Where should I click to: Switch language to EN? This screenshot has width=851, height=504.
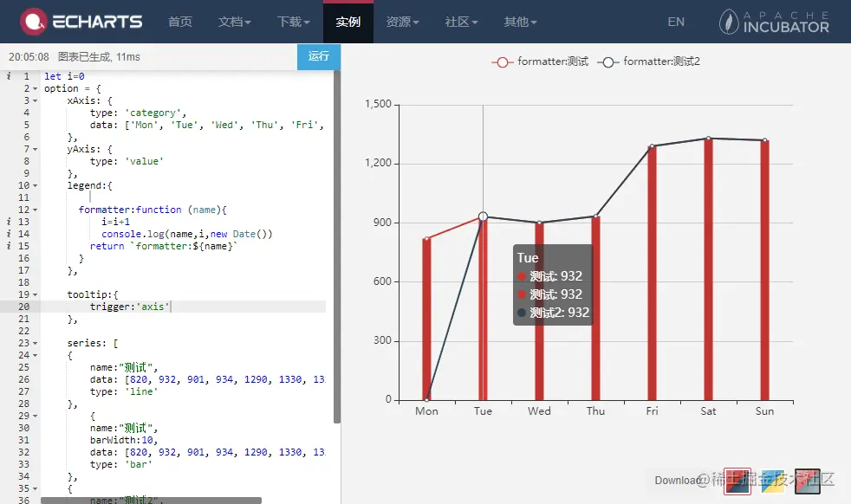point(676,22)
